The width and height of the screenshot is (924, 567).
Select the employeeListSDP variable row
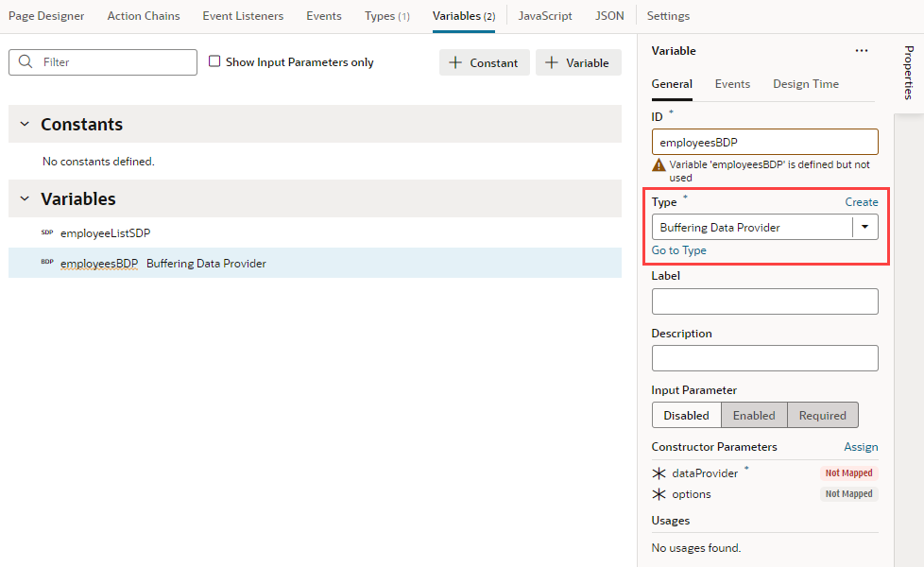[x=315, y=232]
